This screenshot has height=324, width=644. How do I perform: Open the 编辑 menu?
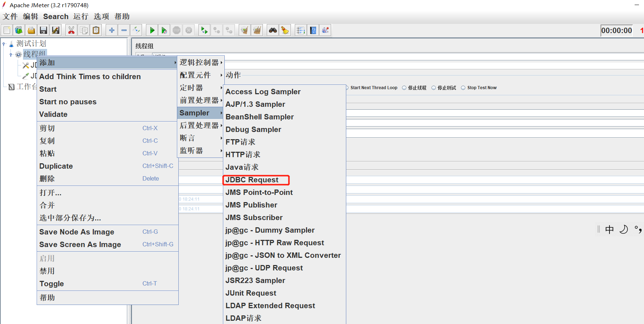[31, 17]
